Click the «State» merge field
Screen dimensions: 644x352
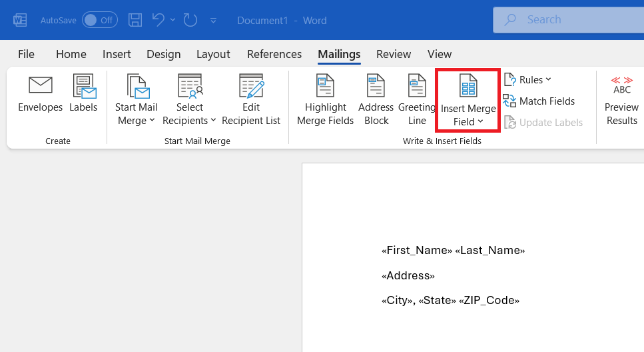(437, 301)
